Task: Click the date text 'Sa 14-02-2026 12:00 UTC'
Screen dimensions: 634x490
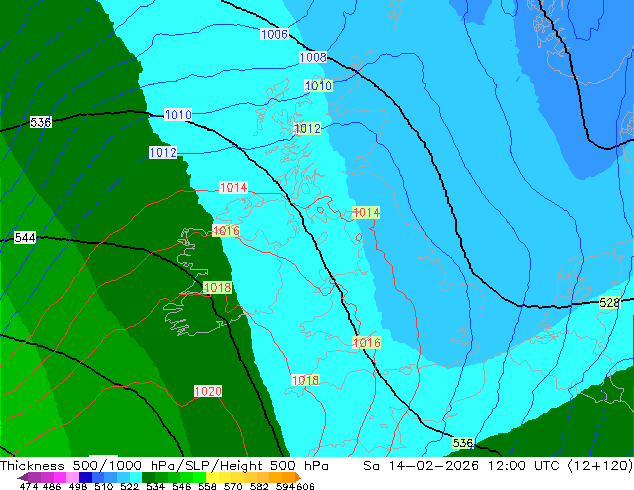Action: coord(461,466)
